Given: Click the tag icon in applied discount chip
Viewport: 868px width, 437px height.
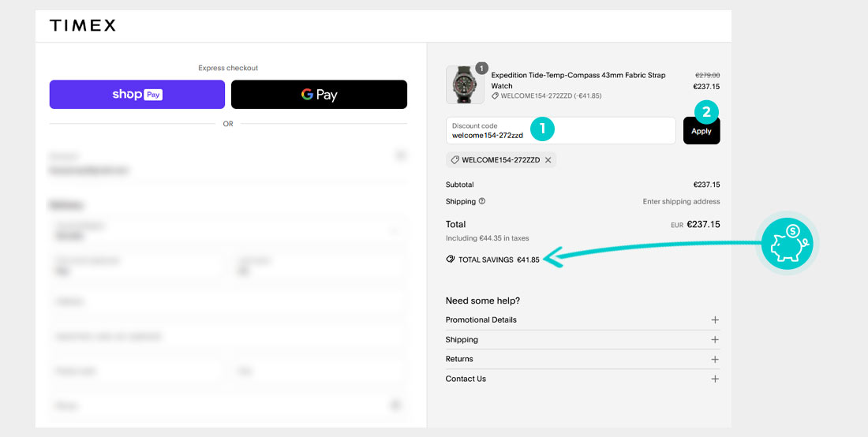Looking at the screenshot, I should (x=455, y=160).
